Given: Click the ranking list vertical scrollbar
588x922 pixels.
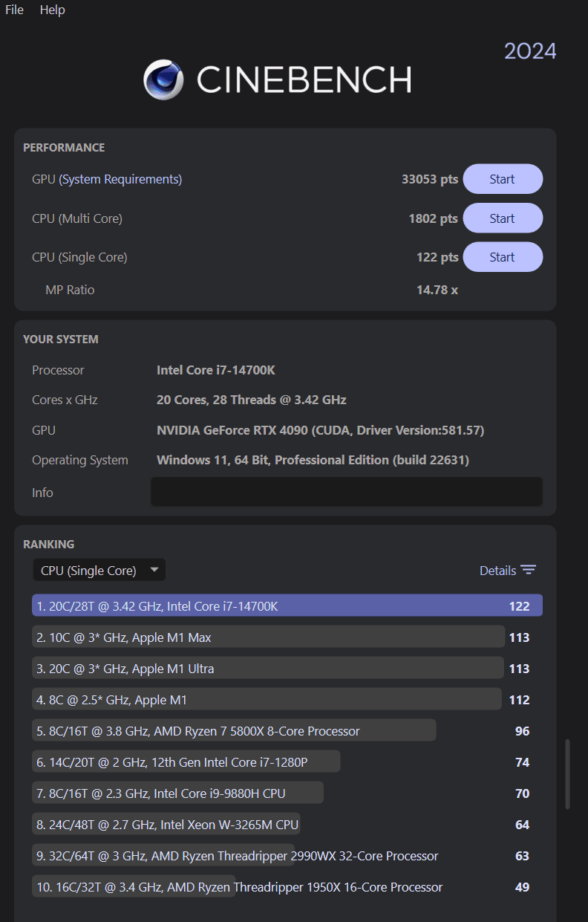Looking at the screenshot, I should [x=568, y=773].
